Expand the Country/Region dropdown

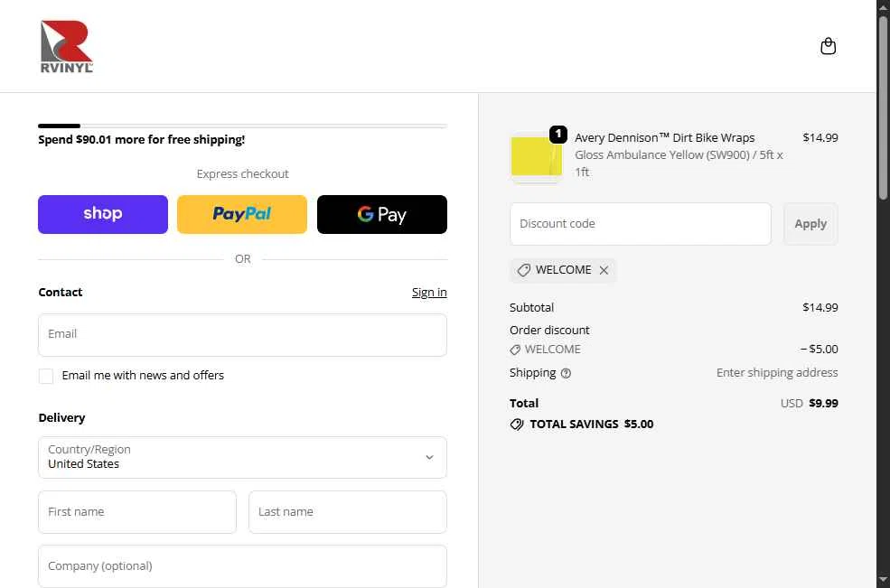[242, 457]
